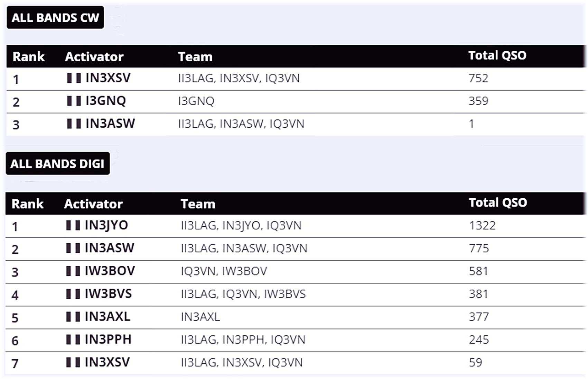Click the Activator column header in CW table
588x380 pixels.
(94, 57)
